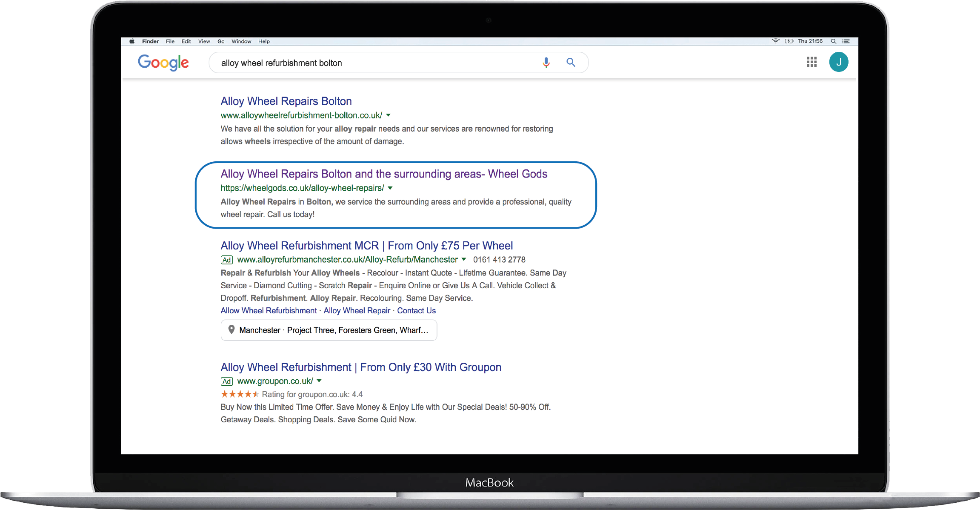980x510 pixels.
Task: Open the Edit menu
Action: (186, 41)
